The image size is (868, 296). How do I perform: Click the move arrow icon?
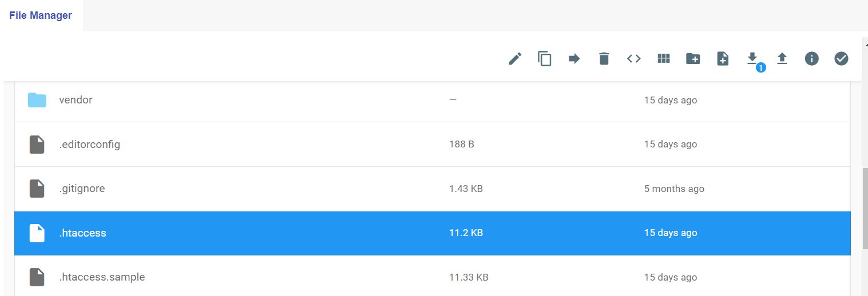[574, 58]
